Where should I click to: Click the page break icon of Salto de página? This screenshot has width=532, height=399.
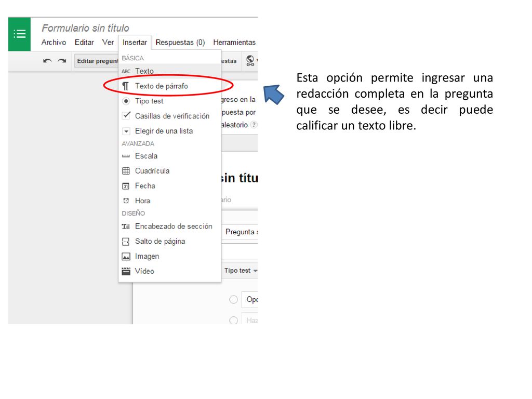126,242
